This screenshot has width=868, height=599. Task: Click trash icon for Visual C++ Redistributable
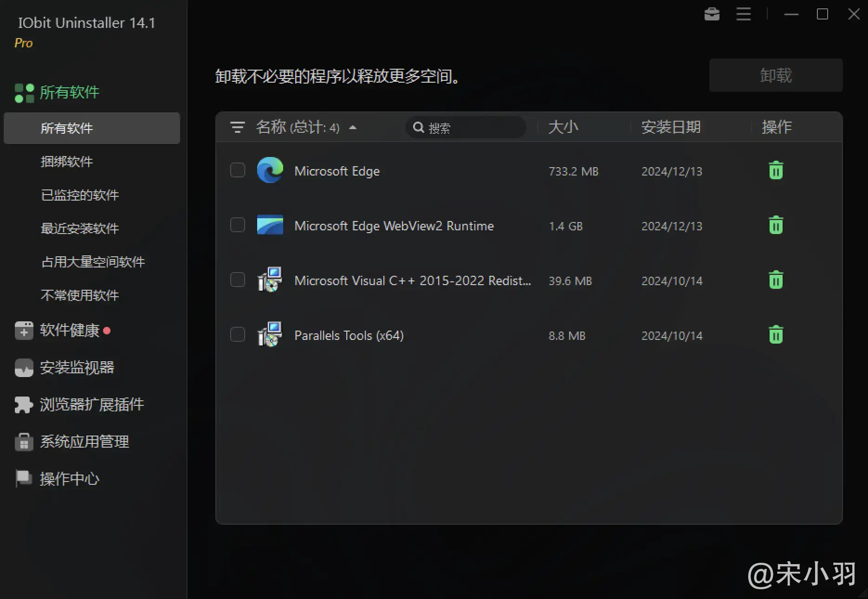(x=776, y=280)
